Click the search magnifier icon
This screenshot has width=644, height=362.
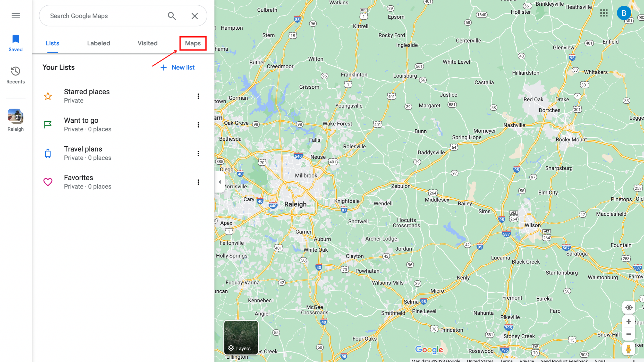(172, 16)
